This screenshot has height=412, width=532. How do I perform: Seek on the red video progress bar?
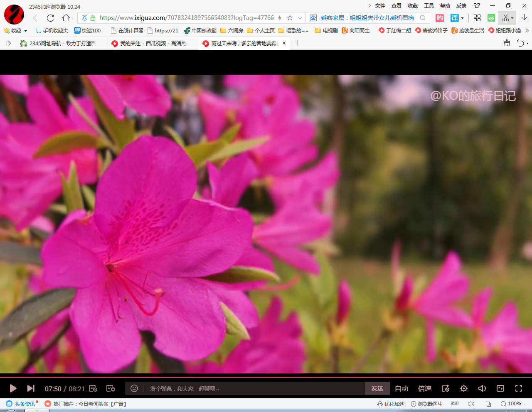pos(266,377)
